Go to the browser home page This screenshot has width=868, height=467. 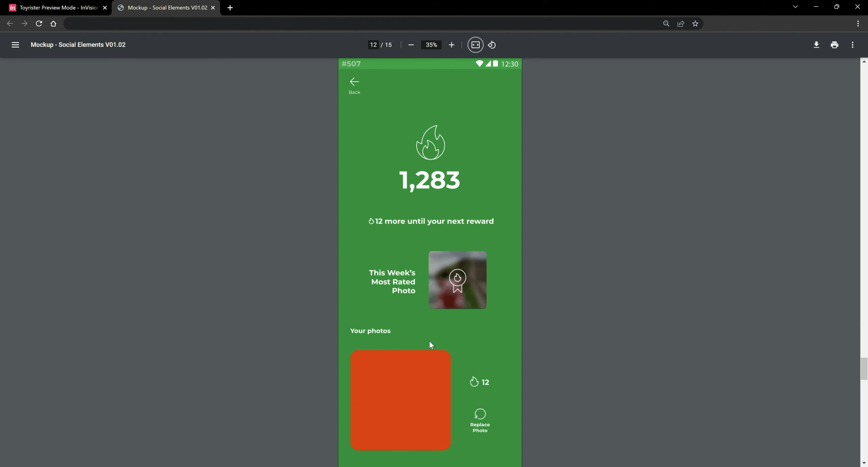click(53, 23)
